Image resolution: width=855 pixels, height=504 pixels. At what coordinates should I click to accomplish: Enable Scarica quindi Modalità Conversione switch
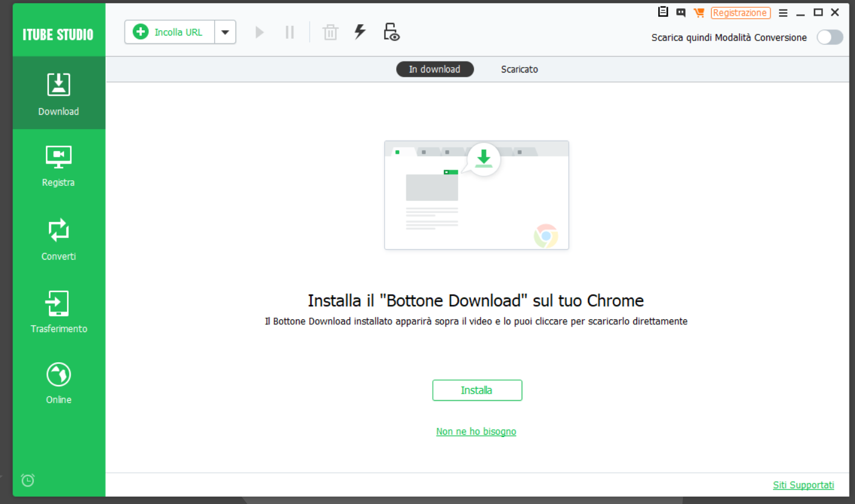click(x=830, y=37)
